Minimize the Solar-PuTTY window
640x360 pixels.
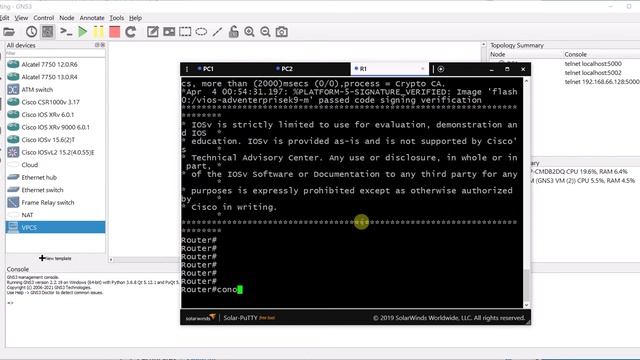(x=491, y=69)
